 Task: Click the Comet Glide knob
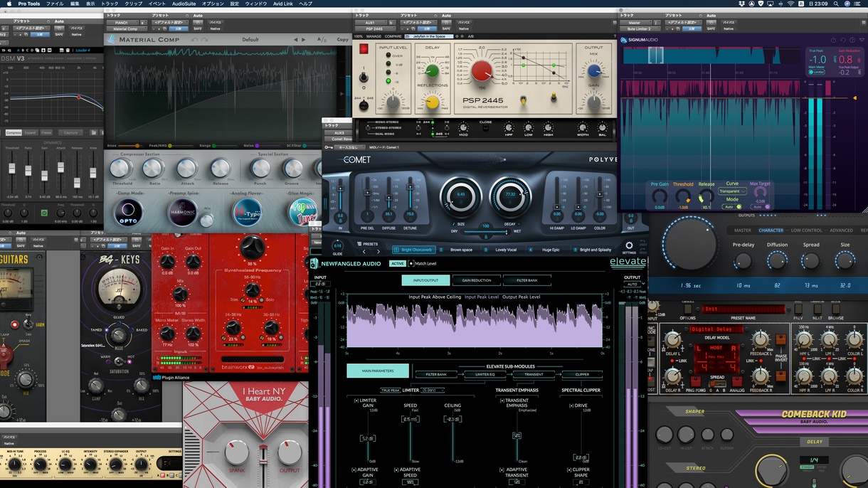point(339,245)
